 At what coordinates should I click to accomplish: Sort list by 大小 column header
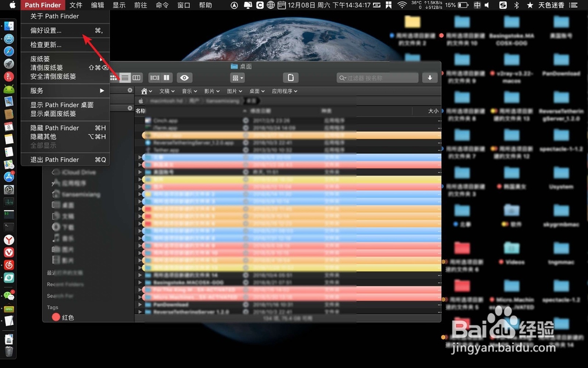(x=433, y=111)
